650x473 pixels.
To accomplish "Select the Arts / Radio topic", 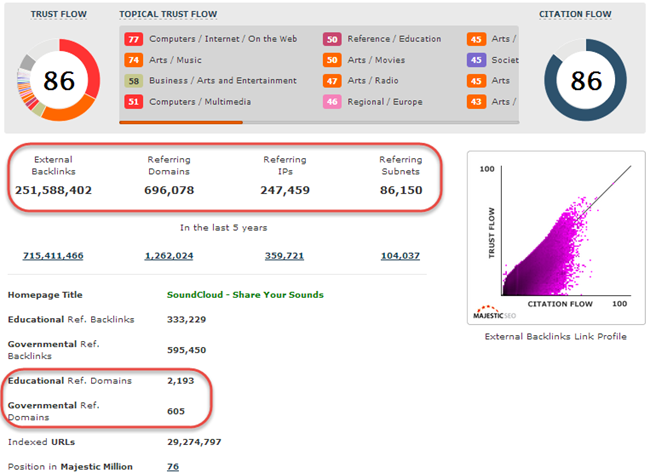I will pos(373,80).
